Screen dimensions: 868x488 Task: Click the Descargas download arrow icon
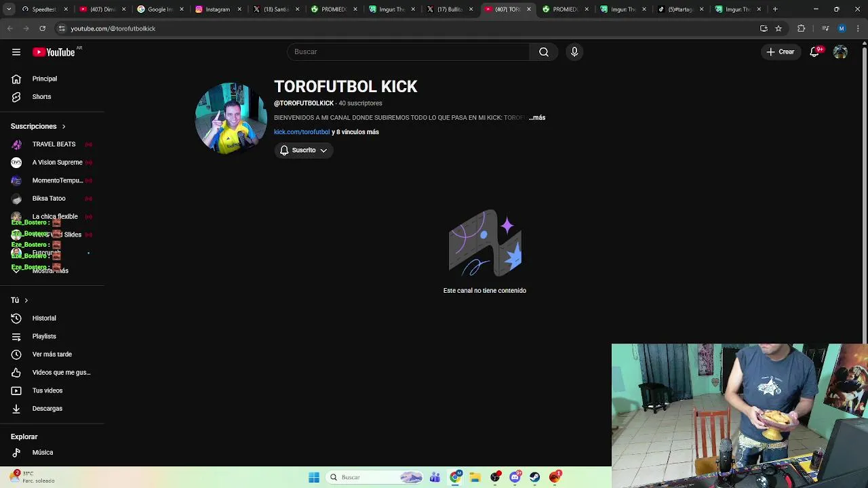coord(16,409)
